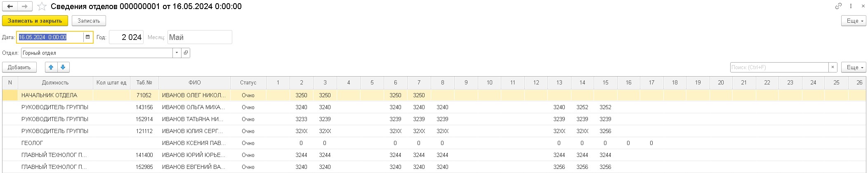Clear the table search with the X button

point(833,67)
